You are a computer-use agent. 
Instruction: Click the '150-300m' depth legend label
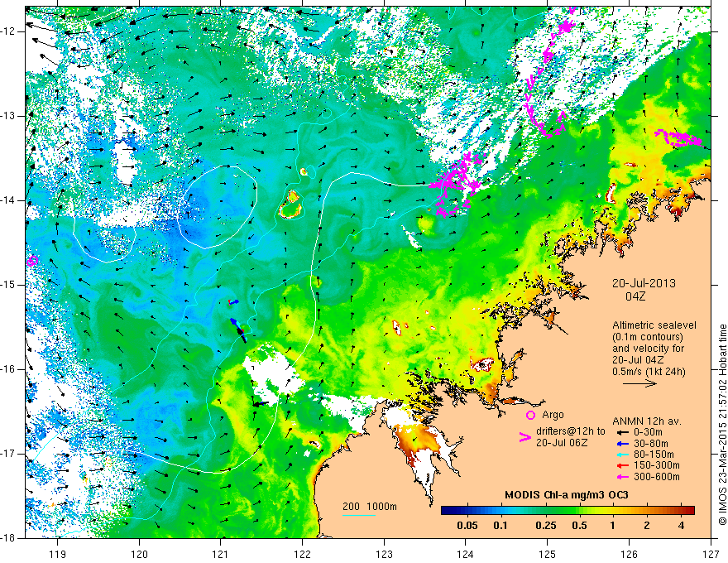(x=657, y=466)
